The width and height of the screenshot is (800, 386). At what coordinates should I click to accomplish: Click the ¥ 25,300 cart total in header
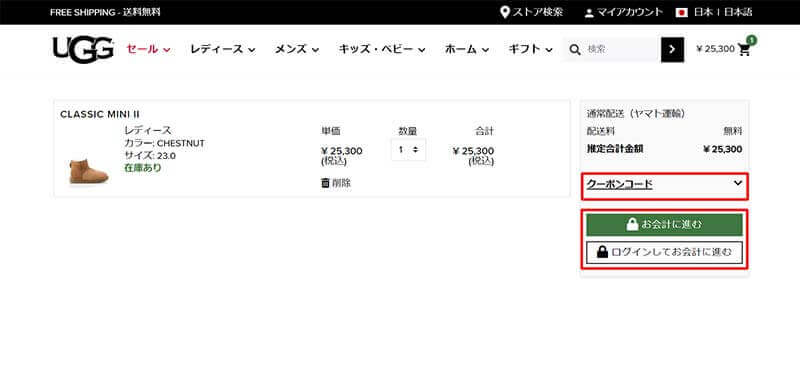(715, 49)
